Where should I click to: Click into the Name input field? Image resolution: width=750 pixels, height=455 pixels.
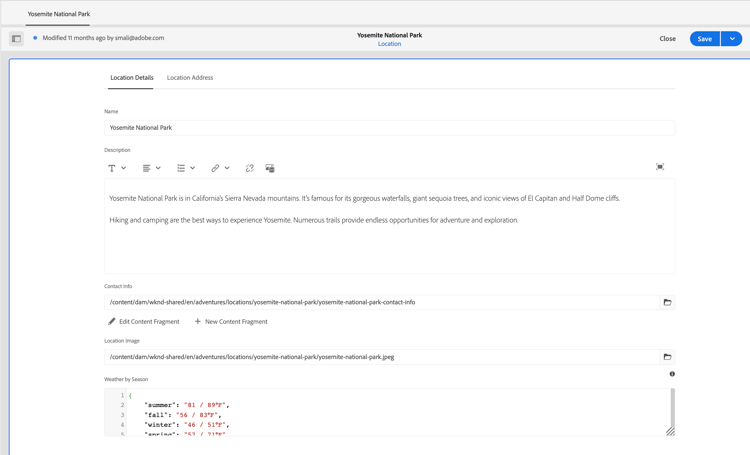point(389,128)
